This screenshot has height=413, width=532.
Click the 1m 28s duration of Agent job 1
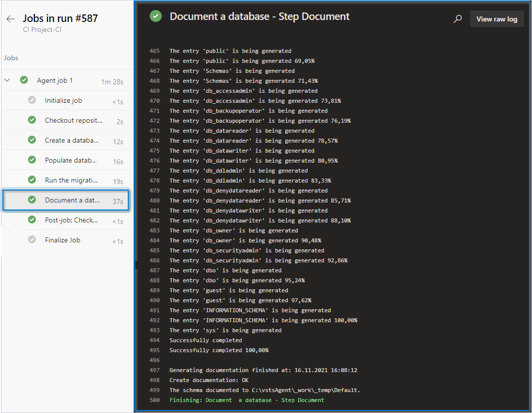[112, 82]
